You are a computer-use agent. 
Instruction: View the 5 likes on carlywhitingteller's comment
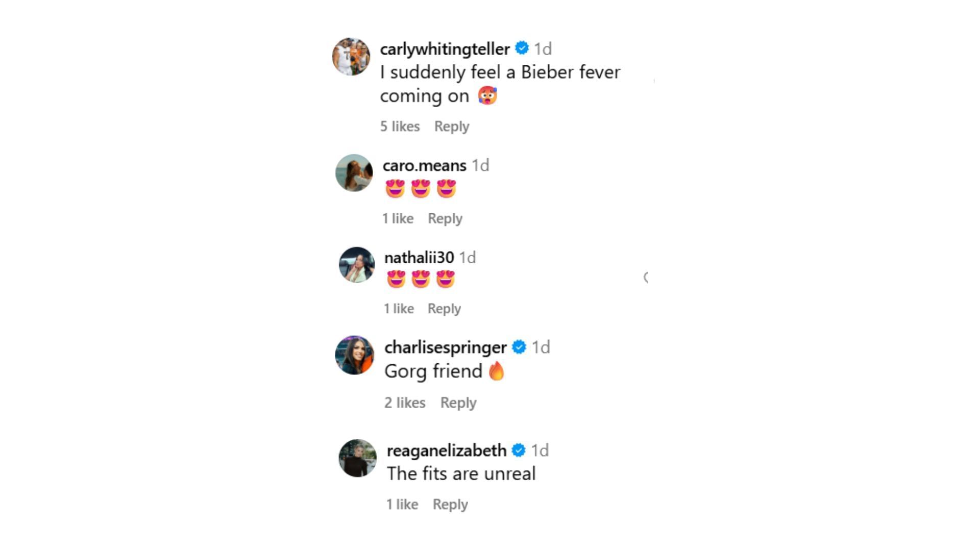point(400,126)
